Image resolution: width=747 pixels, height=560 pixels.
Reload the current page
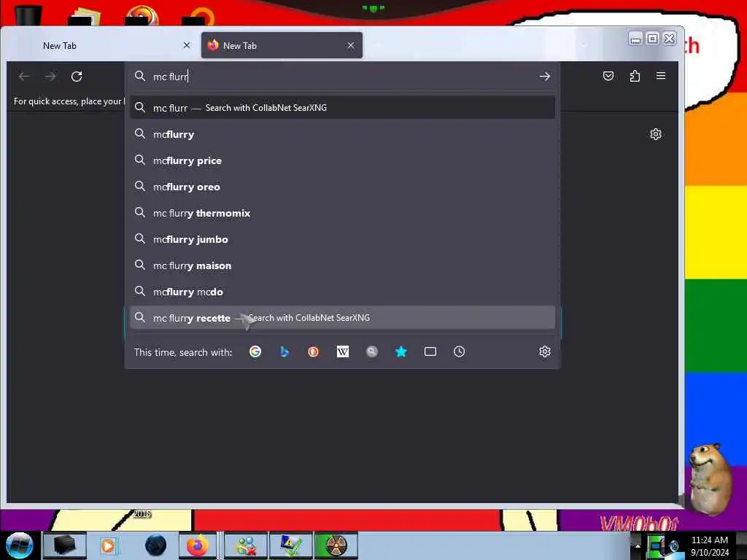pos(77,76)
